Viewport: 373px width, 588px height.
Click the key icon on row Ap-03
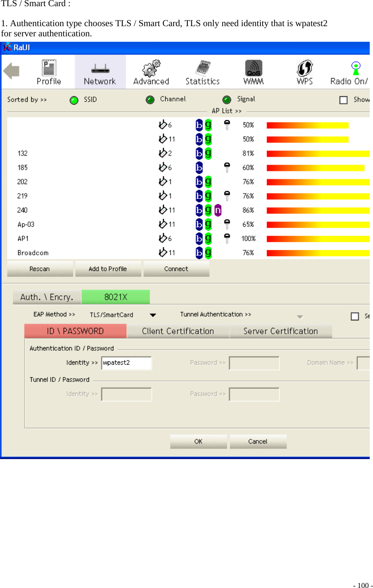[227, 224]
